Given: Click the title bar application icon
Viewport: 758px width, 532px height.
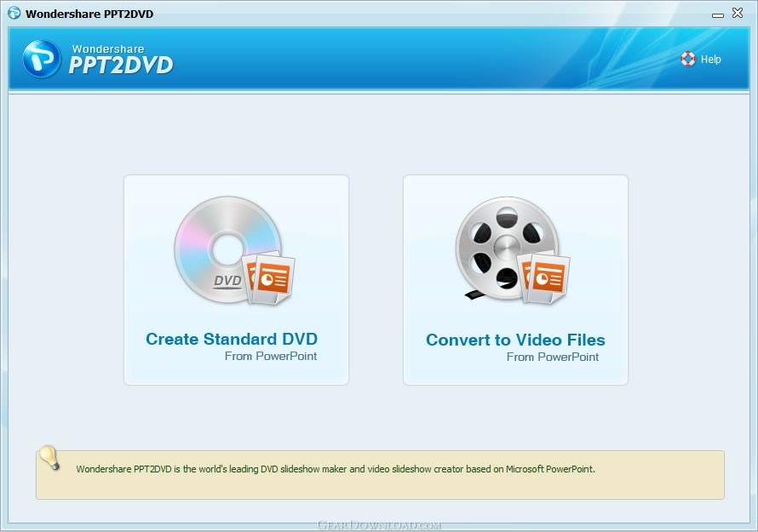Looking at the screenshot, I should coord(14,13).
